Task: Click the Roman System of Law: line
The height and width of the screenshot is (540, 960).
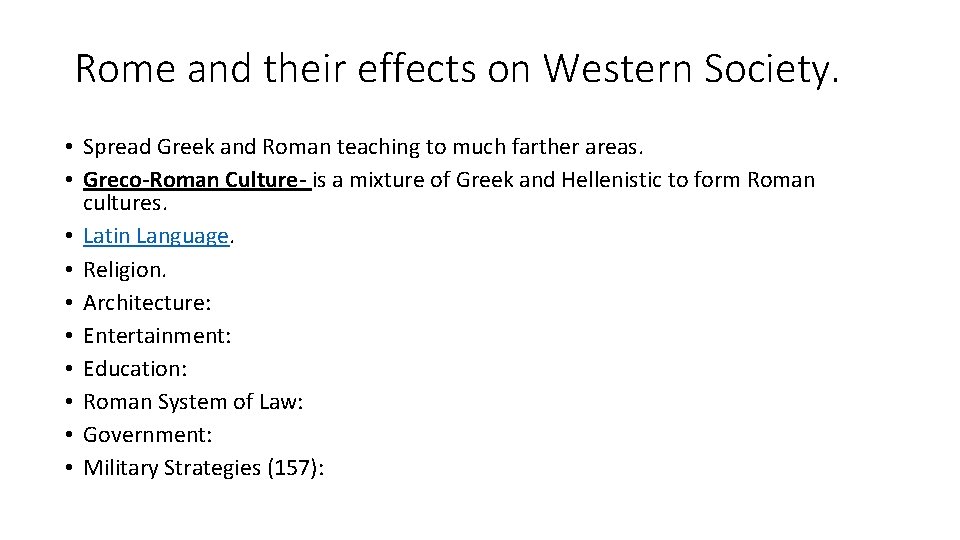Action: point(194,401)
